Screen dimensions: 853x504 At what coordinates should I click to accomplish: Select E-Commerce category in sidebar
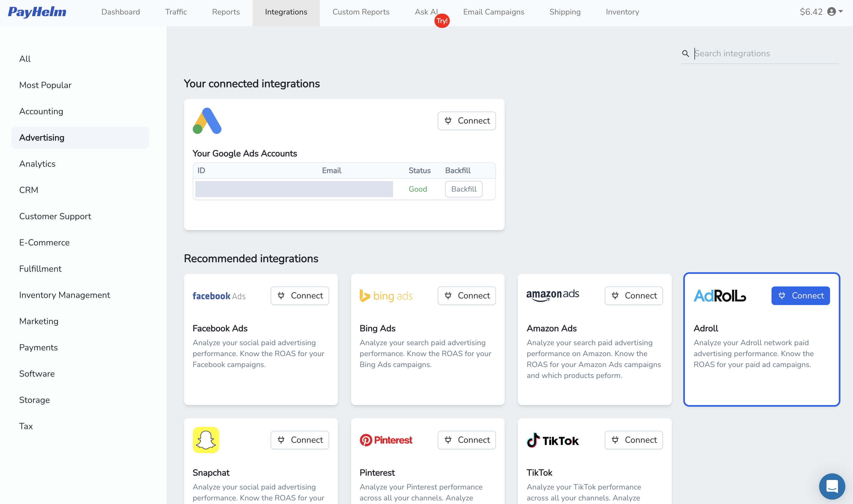(x=44, y=242)
